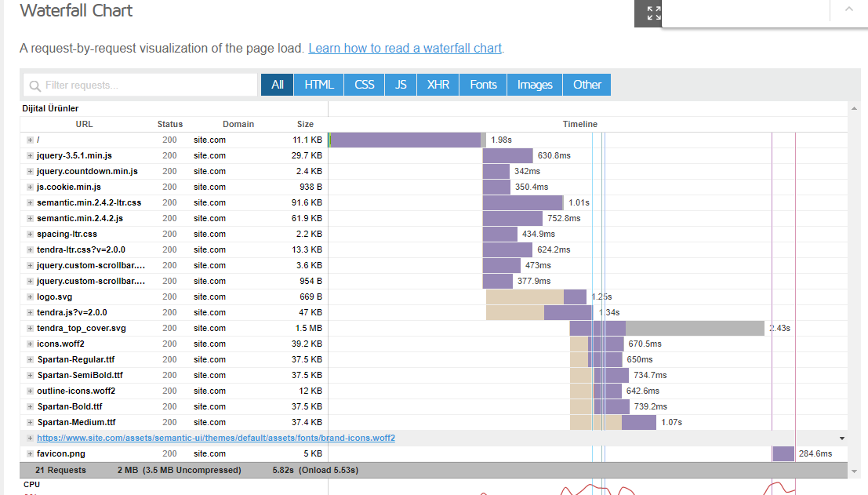Click the 284.6ms favicon.png timing bar

pos(783,453)
